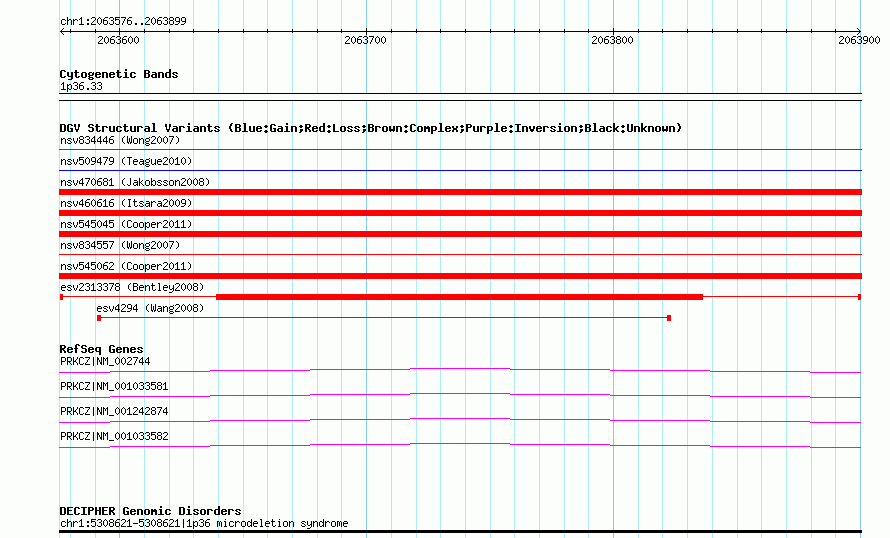Click the thin red line of esv4294
The width and height of the screenshot is (890, 538).
[x=384, y=318]
